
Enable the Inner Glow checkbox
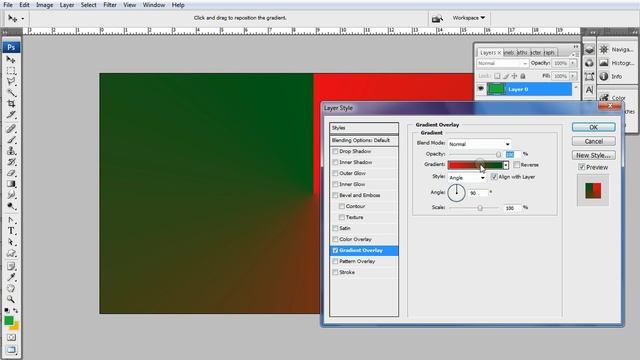click(x=335, y=184)
